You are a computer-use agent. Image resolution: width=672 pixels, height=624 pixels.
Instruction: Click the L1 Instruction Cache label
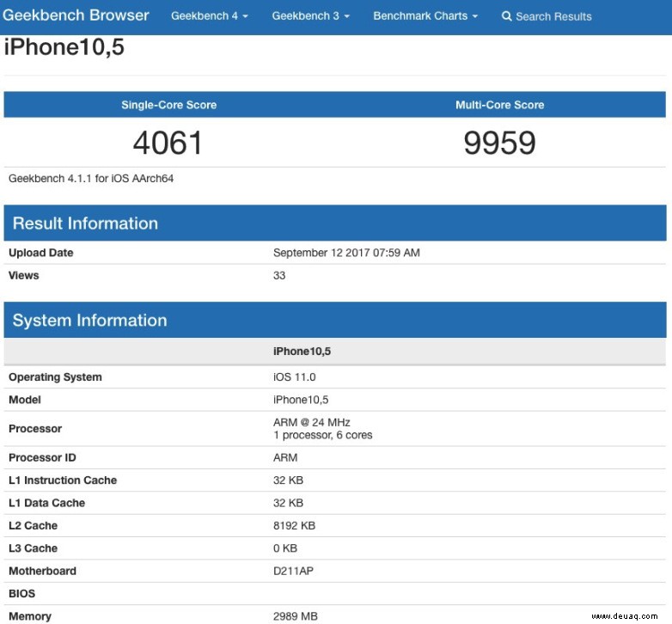(63, 480)
